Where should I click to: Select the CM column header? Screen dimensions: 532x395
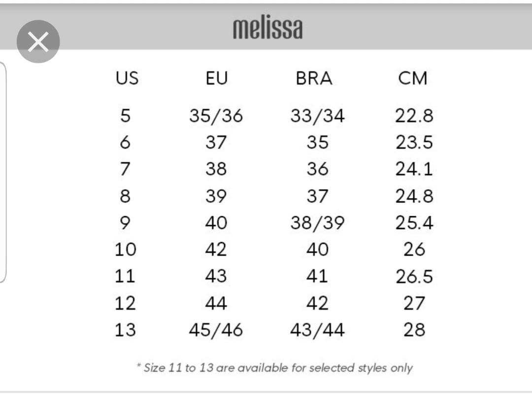pos(413,78)
